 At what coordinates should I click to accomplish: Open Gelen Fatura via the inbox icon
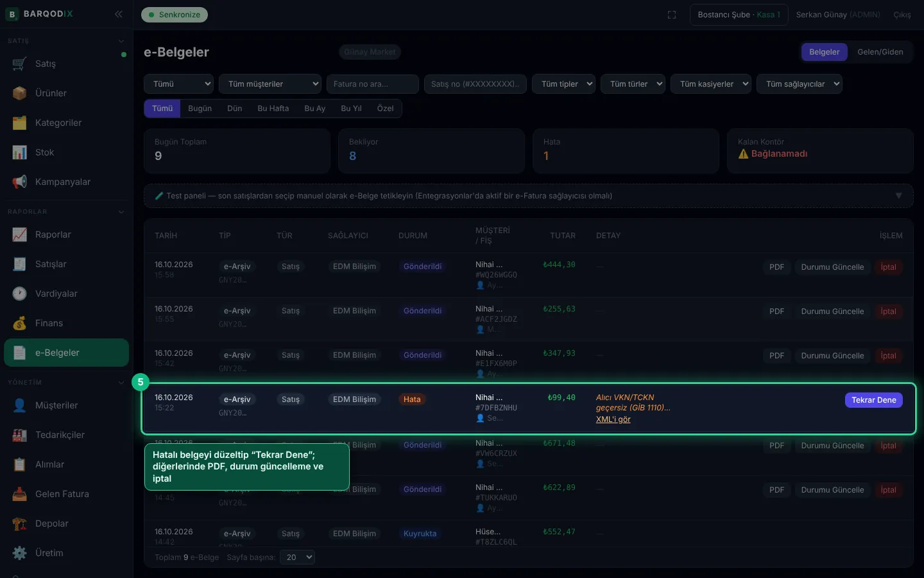(19, 494)
